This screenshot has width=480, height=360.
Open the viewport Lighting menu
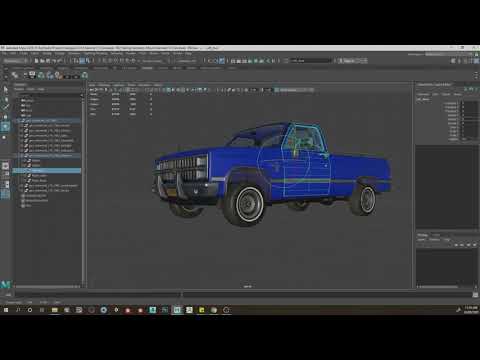pyautogui.click(x=118, y=85)
